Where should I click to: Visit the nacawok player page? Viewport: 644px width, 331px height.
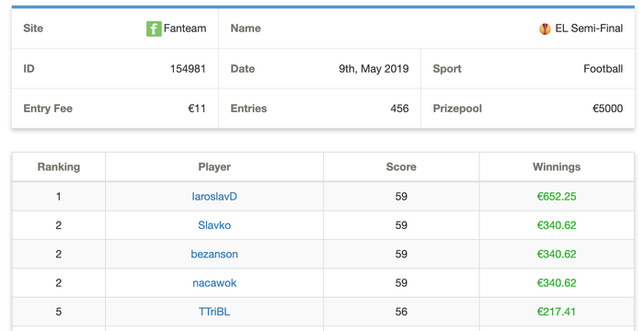tap(214, 282)
